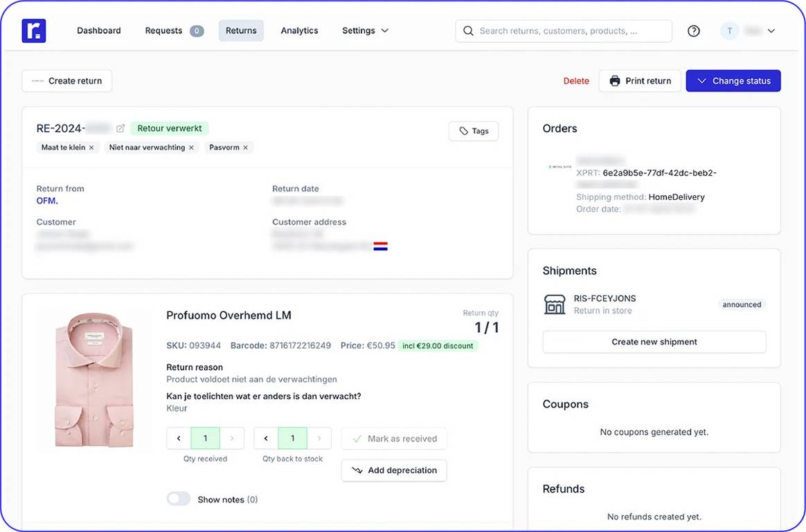Open the Change status dropdown

click(x=733, y=81)
